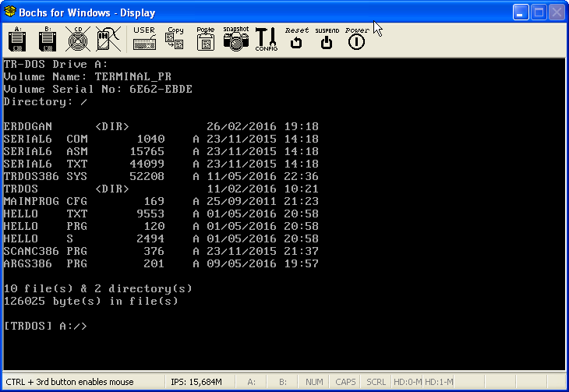
Task: Click the Volume Serial No 6E62-EBDE line
Action: coord(98,90)
